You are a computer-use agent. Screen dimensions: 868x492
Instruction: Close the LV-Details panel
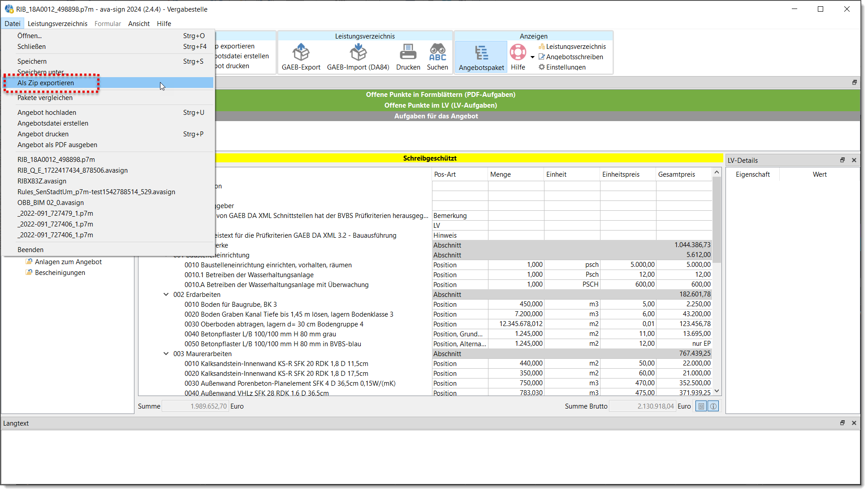[x=854, y=160]
